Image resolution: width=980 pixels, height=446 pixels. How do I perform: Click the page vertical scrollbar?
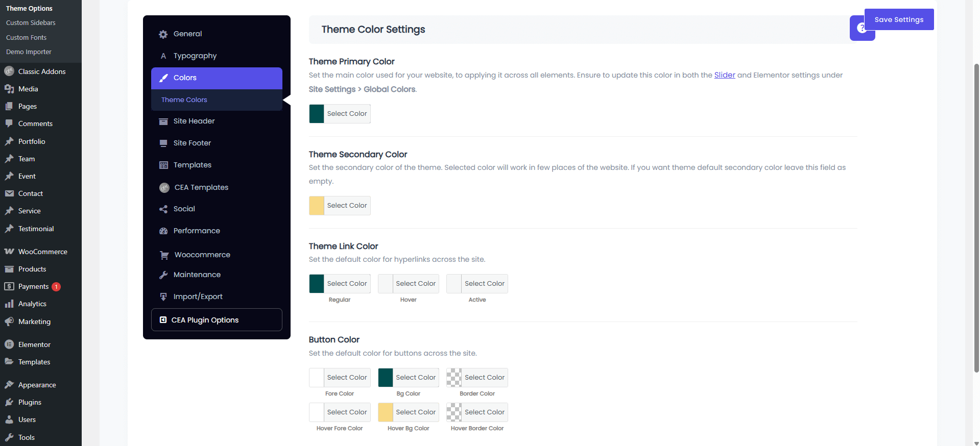click(976, 219)
